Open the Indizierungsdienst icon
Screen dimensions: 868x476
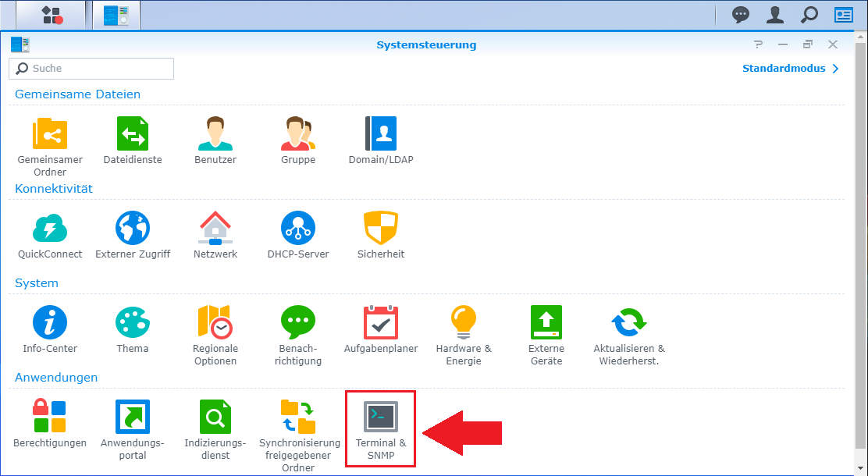coord(215,417)
